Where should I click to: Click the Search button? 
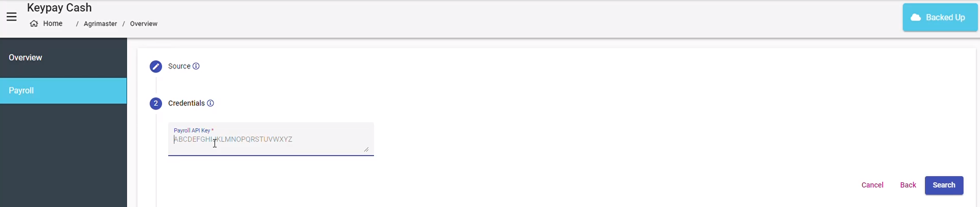pos(944,185)
